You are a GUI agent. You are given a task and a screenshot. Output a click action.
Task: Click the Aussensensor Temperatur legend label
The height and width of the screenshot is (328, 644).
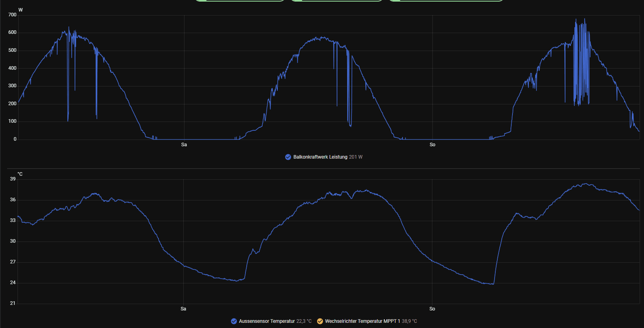(x=267, y=321)
